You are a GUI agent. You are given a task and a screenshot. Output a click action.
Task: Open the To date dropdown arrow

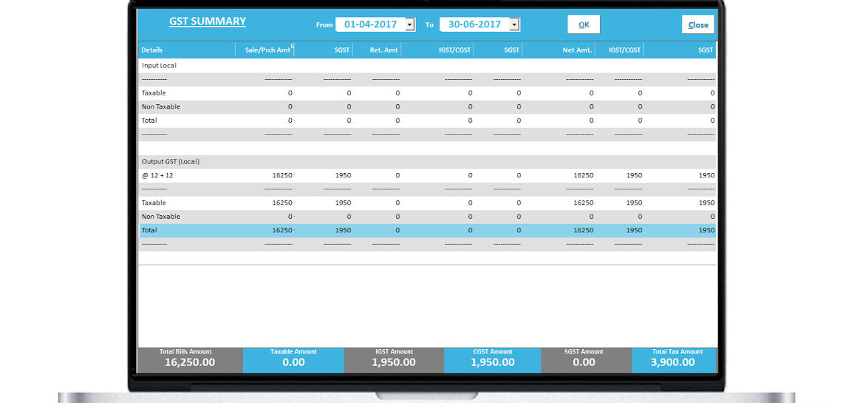click(514, 24)
